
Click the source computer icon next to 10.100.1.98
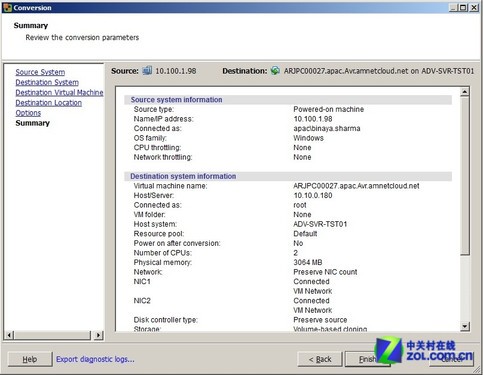pyautogui.click(x=147, y=71)
